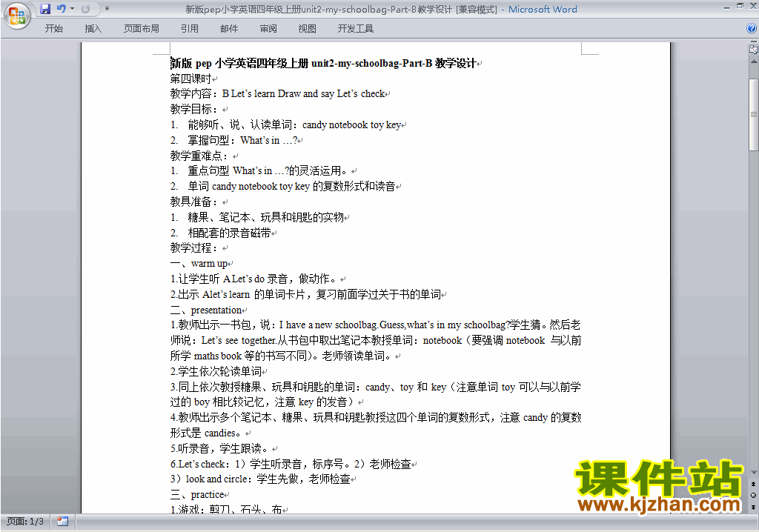759x532 pixels.
Task: Open the 视图 ribbon tab
Action: click(308, 29)
